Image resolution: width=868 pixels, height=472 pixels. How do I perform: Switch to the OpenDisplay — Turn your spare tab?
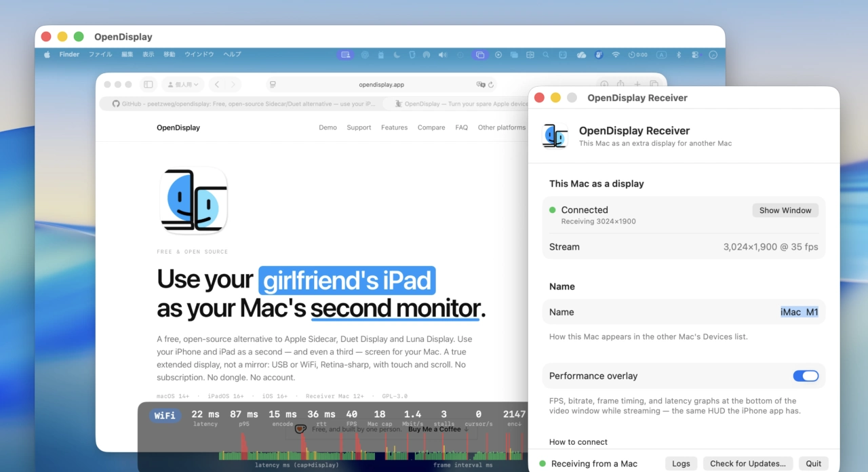coord(456,104)
